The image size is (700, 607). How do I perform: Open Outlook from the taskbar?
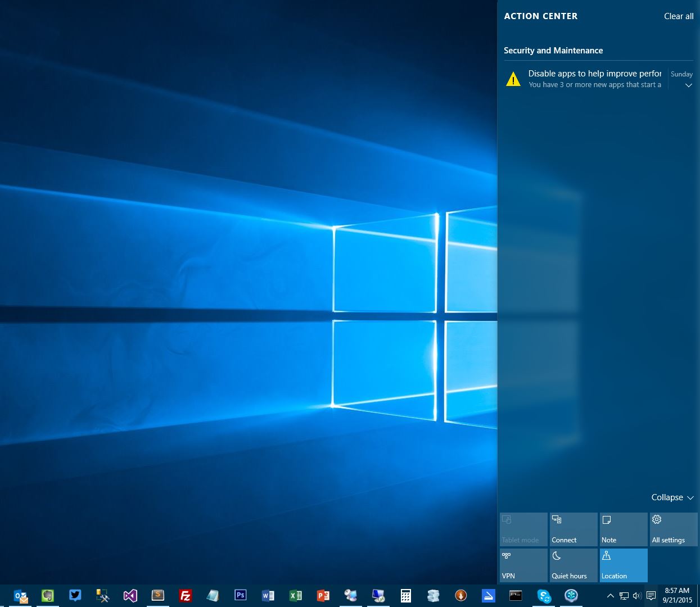(x=21, y=596)
